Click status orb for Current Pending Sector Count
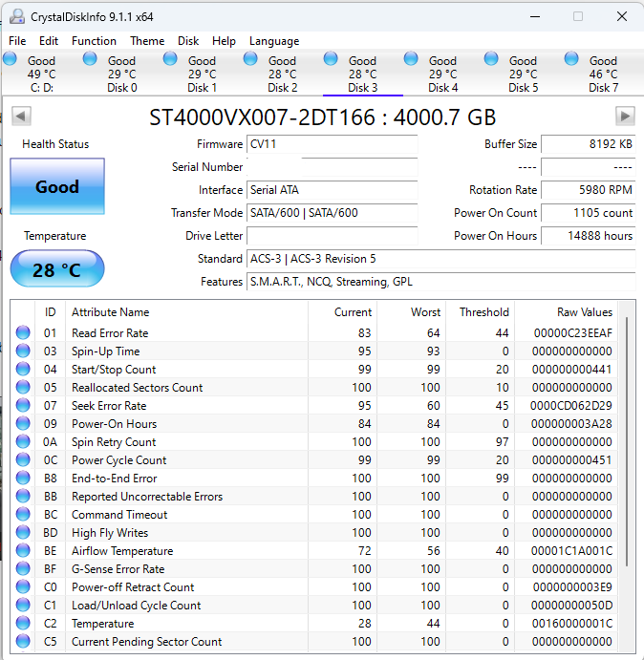This screenshot has width=644, height=660. click(23, 642)
